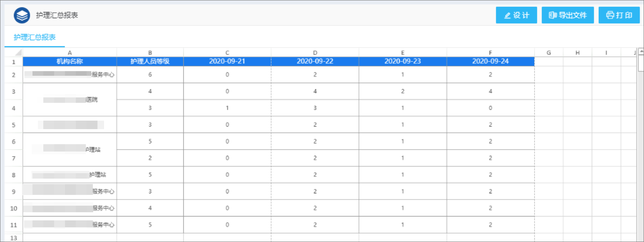644x242 pixels.
Task: Select column C header
Action: tap(227, 53)
